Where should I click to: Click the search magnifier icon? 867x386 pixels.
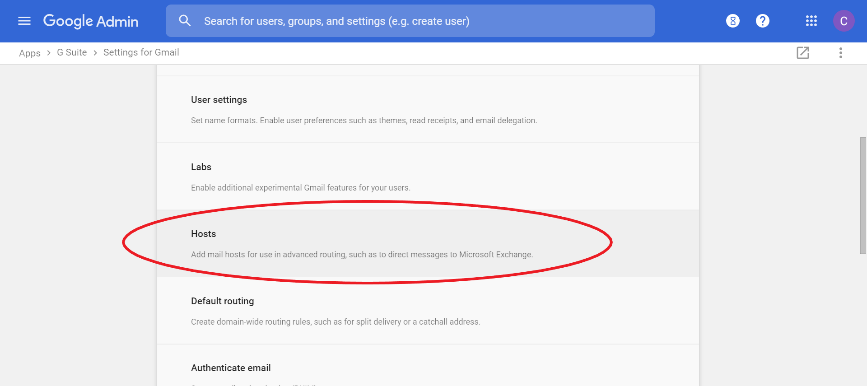[x=185, y=21]
